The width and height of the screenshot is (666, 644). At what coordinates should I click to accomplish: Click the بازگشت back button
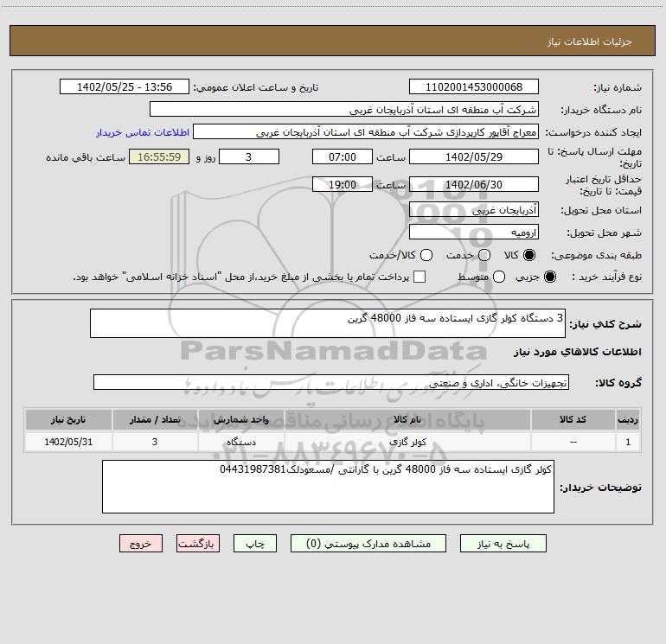tap(198, 544)
